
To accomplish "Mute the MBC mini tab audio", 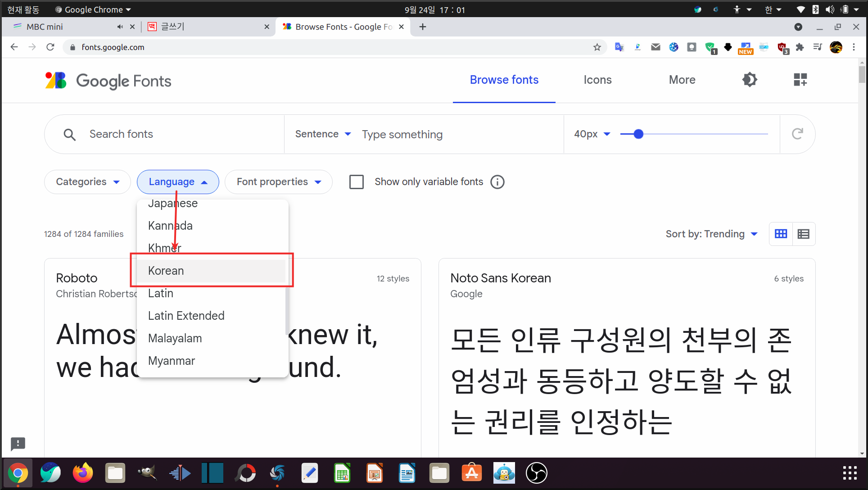I will [x=120, y=27].
